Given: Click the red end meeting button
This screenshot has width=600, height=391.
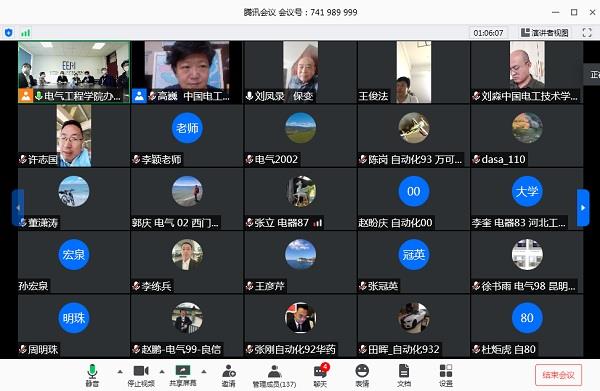Looking at the screenshot, I should (558, 375).
